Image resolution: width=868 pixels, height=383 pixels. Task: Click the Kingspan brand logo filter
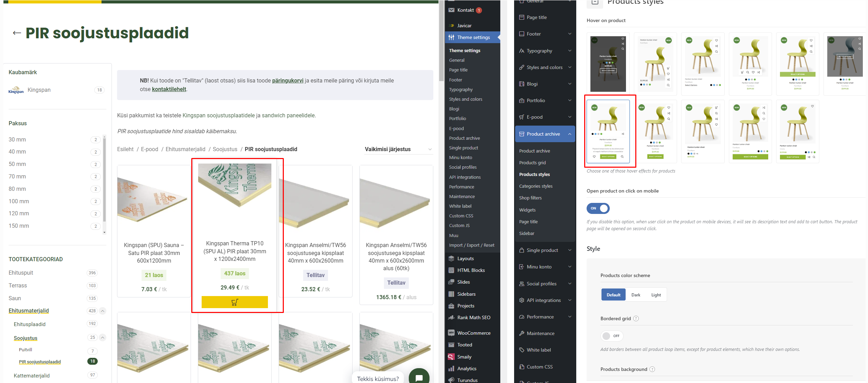click(16, 90)
